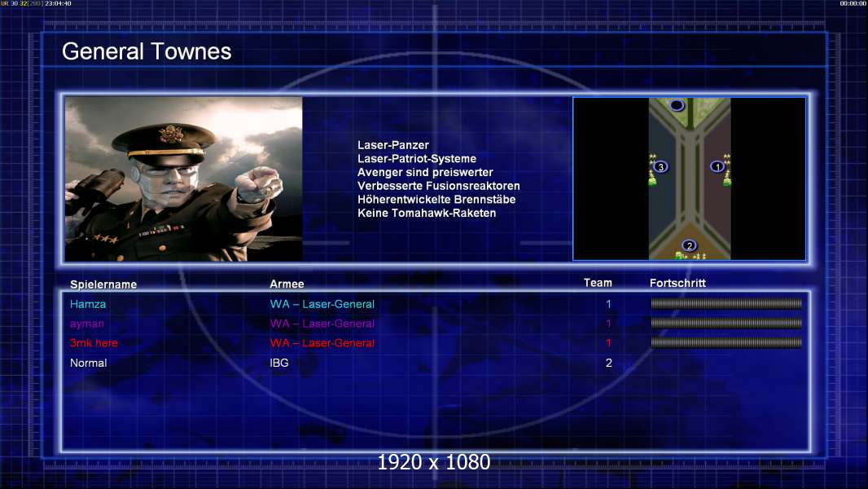Select player name ayman
The image size is (868, 489).
pos(87,324)
